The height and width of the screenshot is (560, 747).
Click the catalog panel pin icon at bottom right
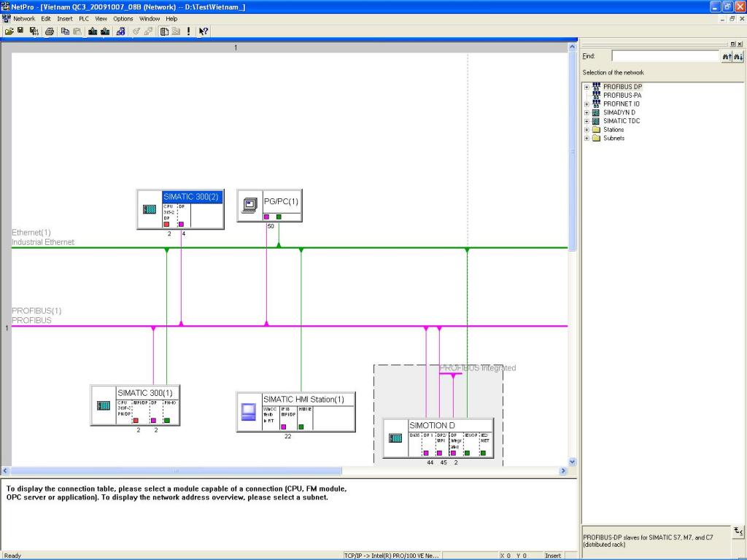click(x=738, y=531)
